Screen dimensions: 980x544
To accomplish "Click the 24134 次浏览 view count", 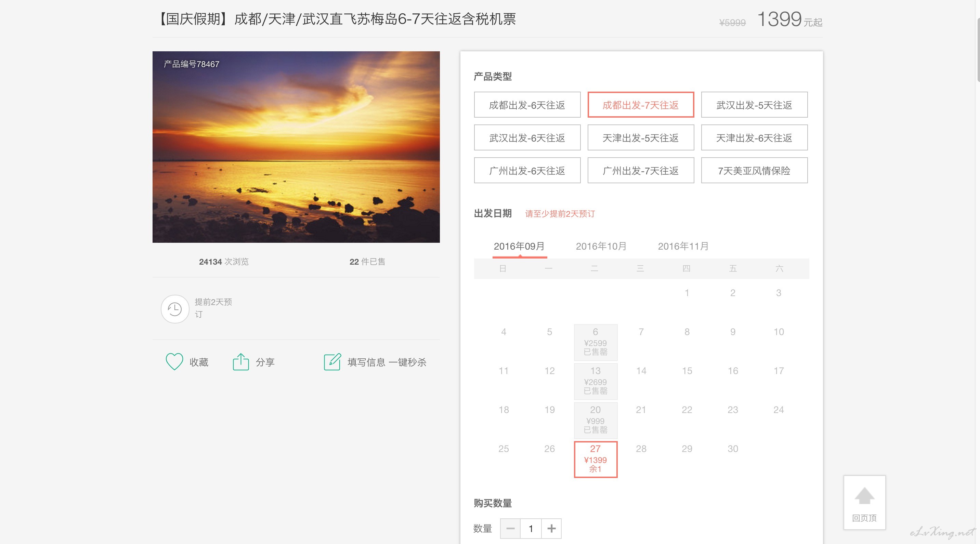I will pos(224,262).
